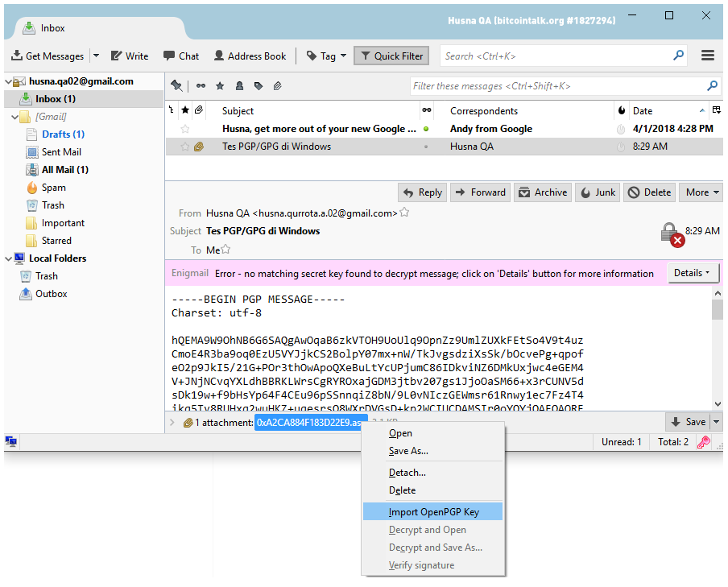The image size is (728, 587).
Task: Filter to tagged messages only
Action: tap(259, 85)
